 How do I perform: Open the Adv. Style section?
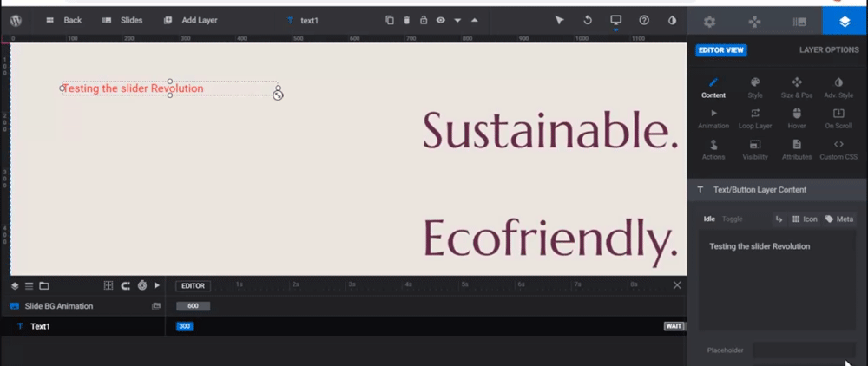pyautogui.click(x=838, y=88)
